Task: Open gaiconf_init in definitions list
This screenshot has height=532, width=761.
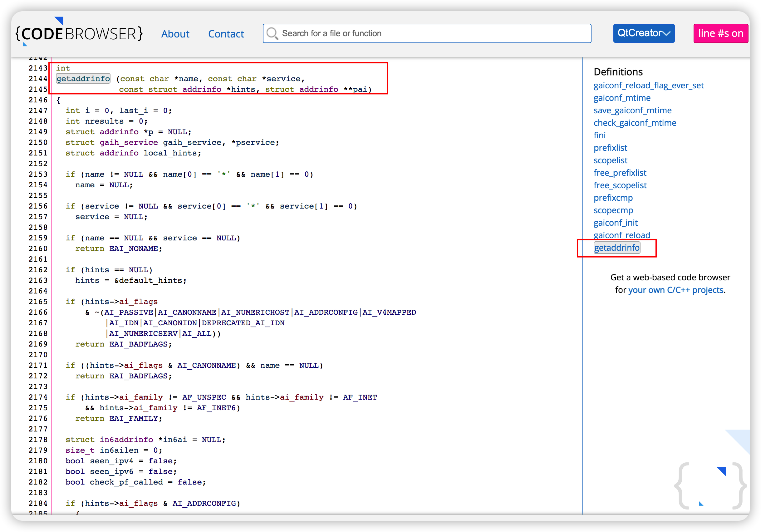Action: tap(616, 223)
